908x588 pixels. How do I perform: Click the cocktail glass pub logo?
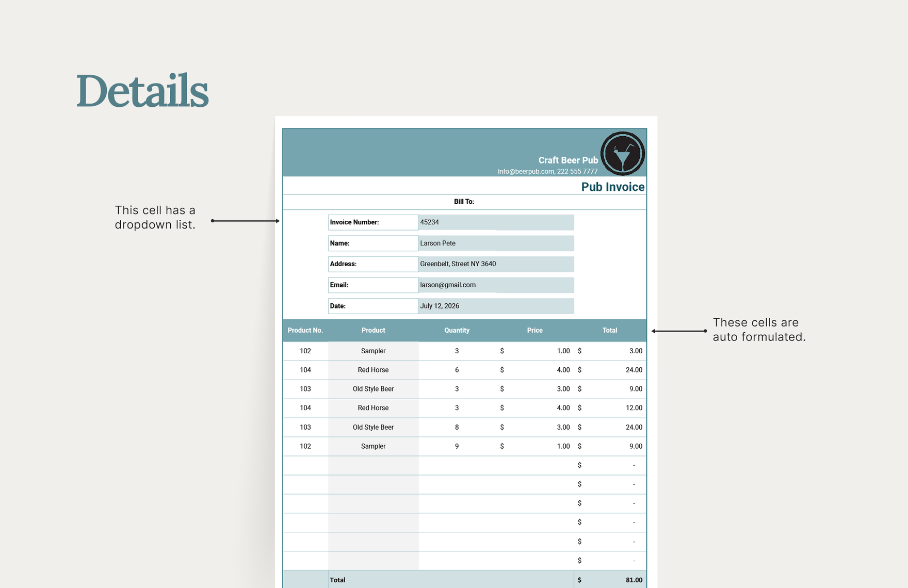coord(623,154)
